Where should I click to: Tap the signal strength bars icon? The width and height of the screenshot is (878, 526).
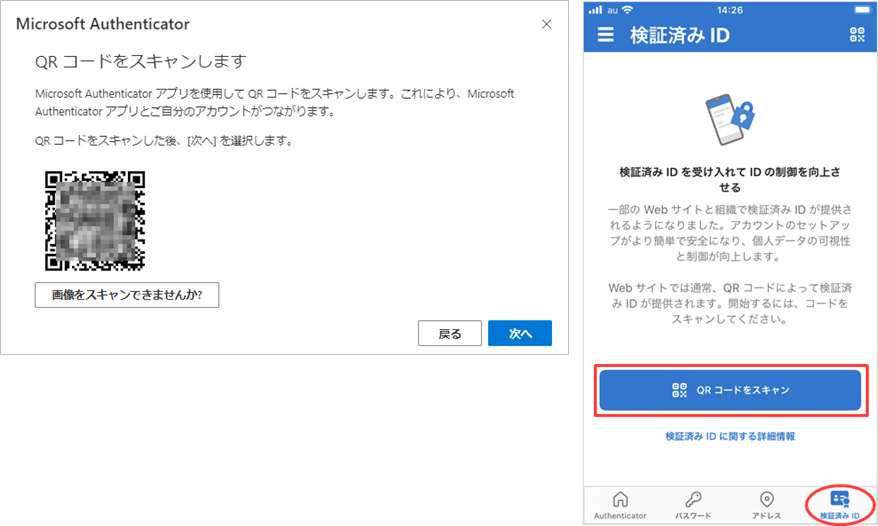pyautogui.click(x=595, y=10)
